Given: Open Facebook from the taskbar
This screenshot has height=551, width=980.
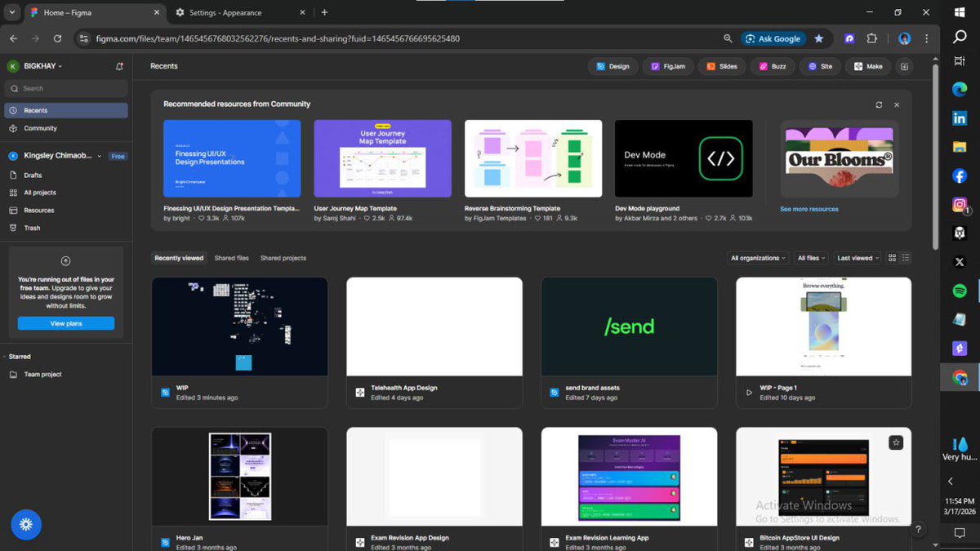Looking at the screenshot, I should point(960,176).
